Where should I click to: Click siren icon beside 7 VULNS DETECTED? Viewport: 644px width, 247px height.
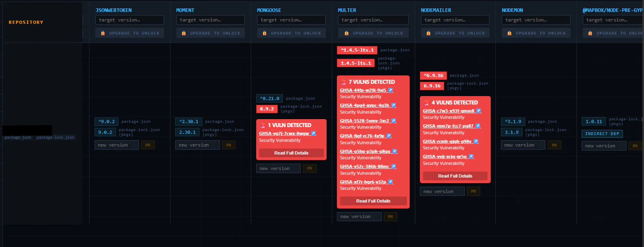[344, 82]
